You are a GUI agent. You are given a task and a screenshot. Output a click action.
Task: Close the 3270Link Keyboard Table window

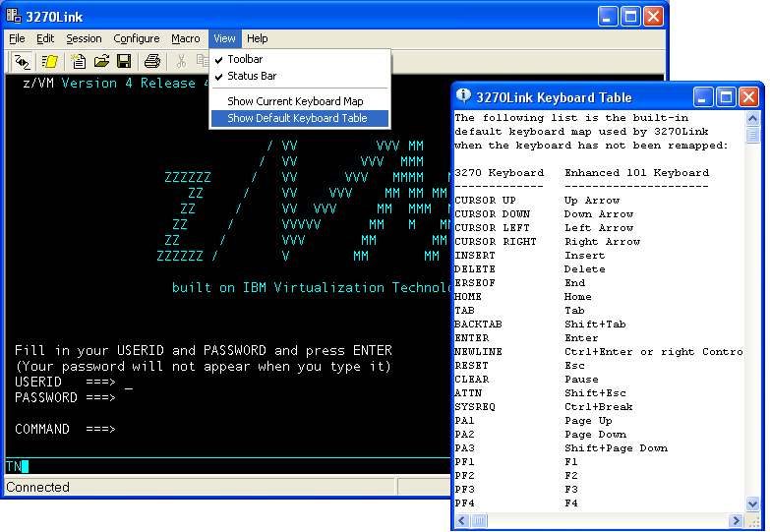[749, 96]
